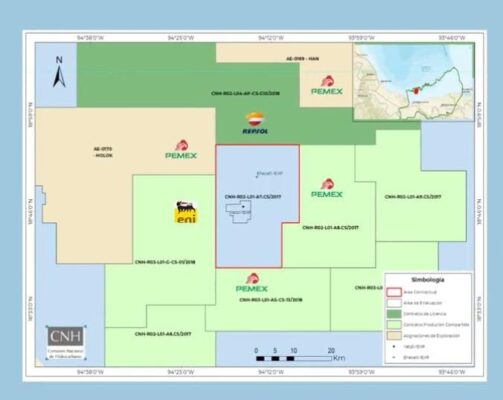This screenshot has width=503, height=400.
Task: Click the CNH-R02-L01-A7.CS/2017 label in the red-outlined area
Action: point(253,197)
